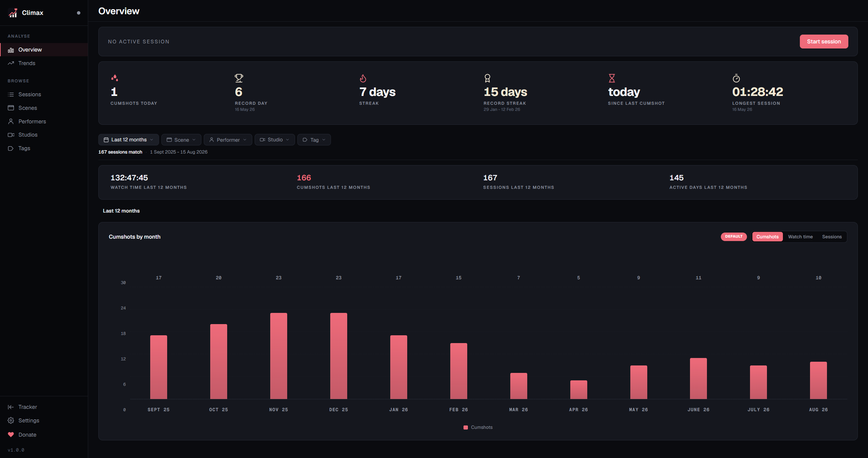The image size is (868, 458).
Task: Click the Start session button
Action: [824, 41]
